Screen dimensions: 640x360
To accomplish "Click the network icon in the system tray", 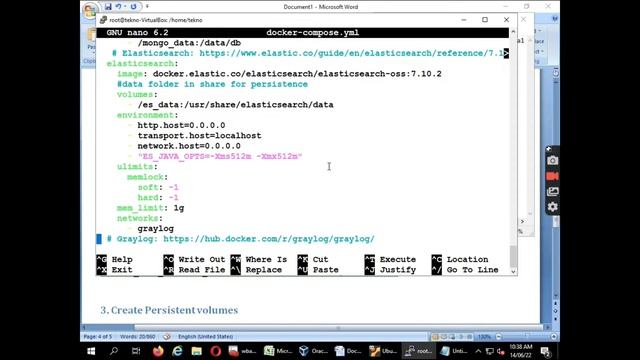I will 490,351.
